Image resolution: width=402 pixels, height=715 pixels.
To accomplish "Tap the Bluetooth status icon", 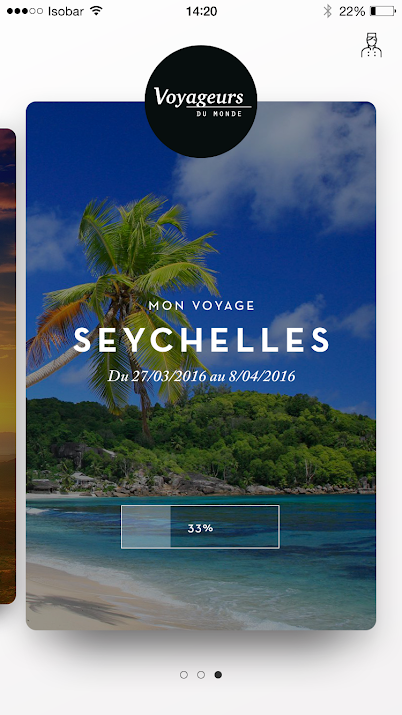I will [x=327, y=11].
